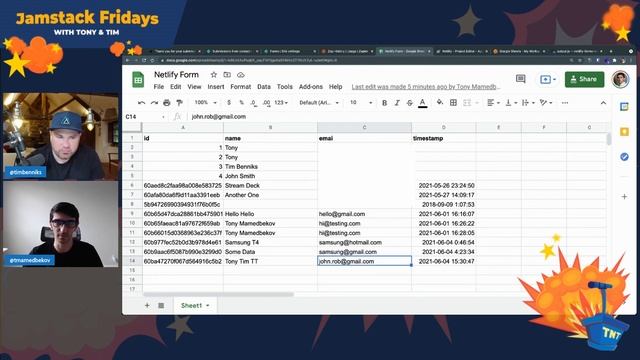Open text wrapping dropdown
The width and height of the screenshot is (640, 360).
(x=528, y=103)
